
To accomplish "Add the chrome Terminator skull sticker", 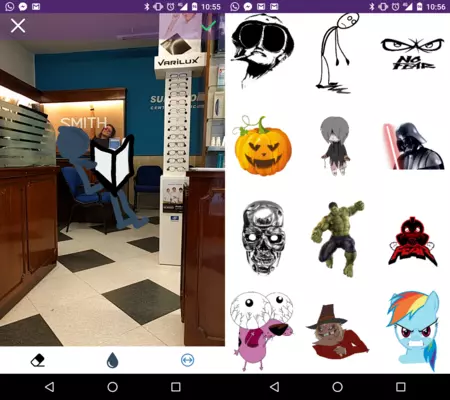I will coord(263,237).
